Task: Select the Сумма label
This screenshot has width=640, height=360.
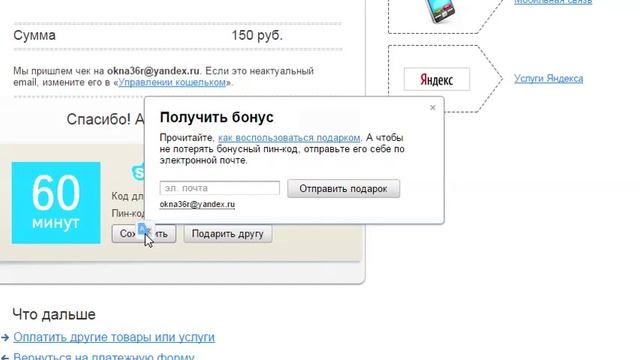Action: (35, 36)
